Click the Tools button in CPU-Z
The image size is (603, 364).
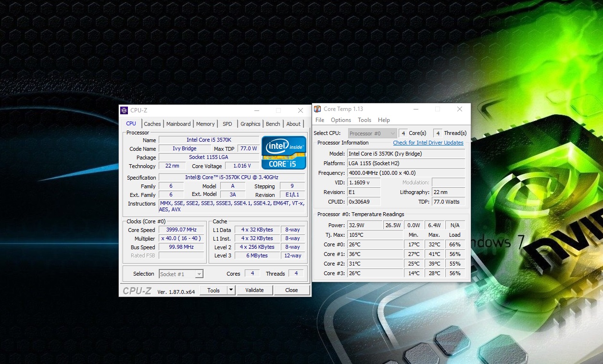214,290
